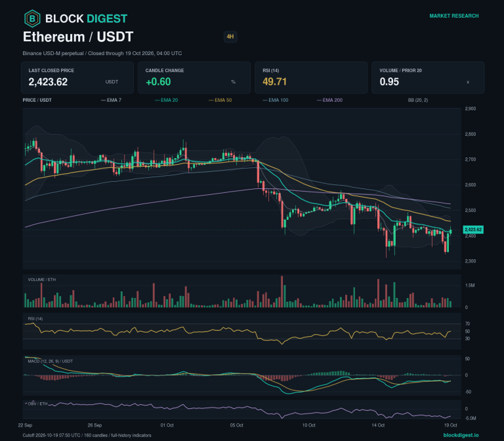
Task: Click the 2,500 price axis label
Action: click(x=471, y=210)
